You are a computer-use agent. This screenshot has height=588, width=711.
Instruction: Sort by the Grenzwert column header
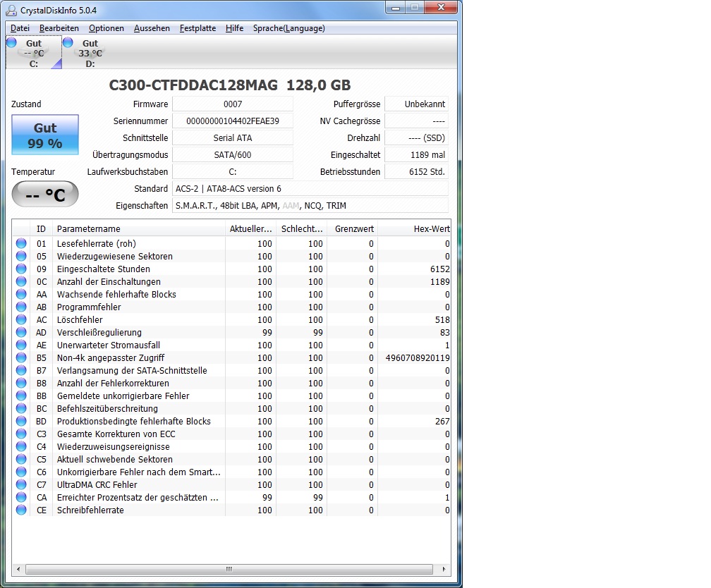(353, 229)
